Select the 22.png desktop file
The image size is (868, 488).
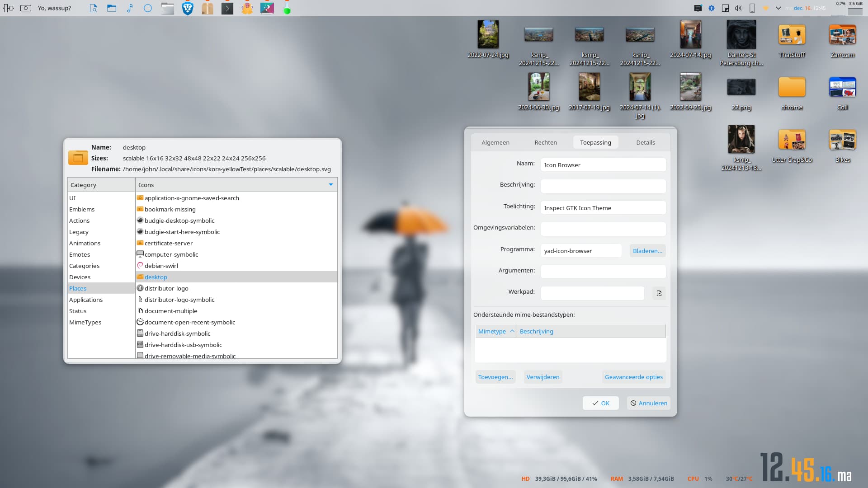(x=741, y=93)
